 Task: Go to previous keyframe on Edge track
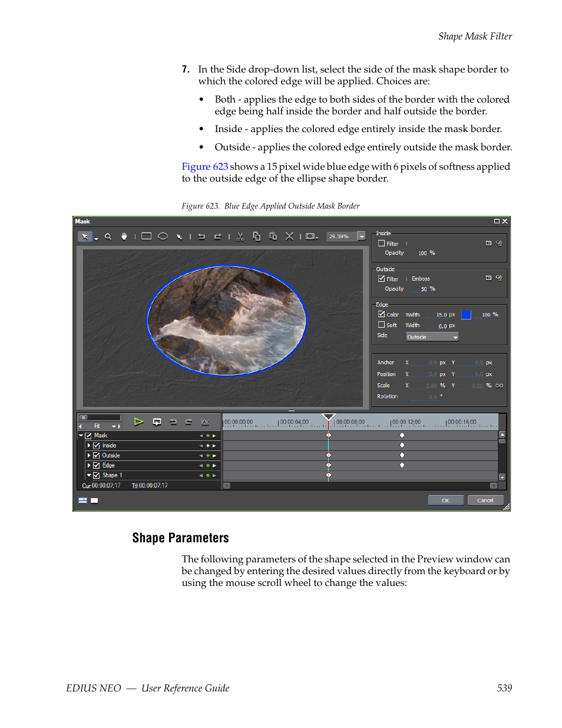point(201,466)
